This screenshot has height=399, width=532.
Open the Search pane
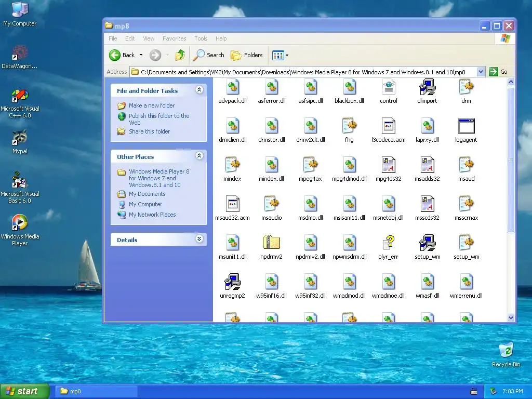pos(209,55)
